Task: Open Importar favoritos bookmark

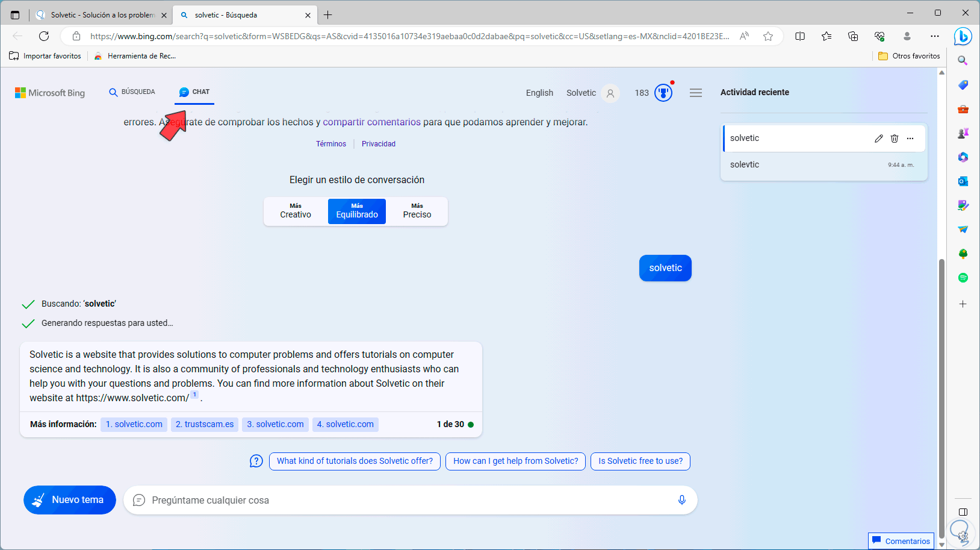Action: coord(45,56)
